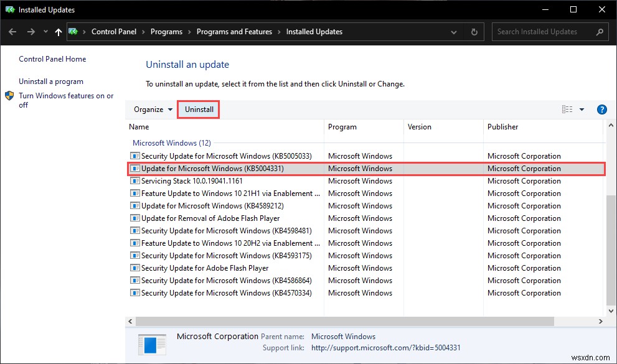Navigate to Programs via the breadcrumb
Screen dimensions: 617x364
click(x=167, y=32)
